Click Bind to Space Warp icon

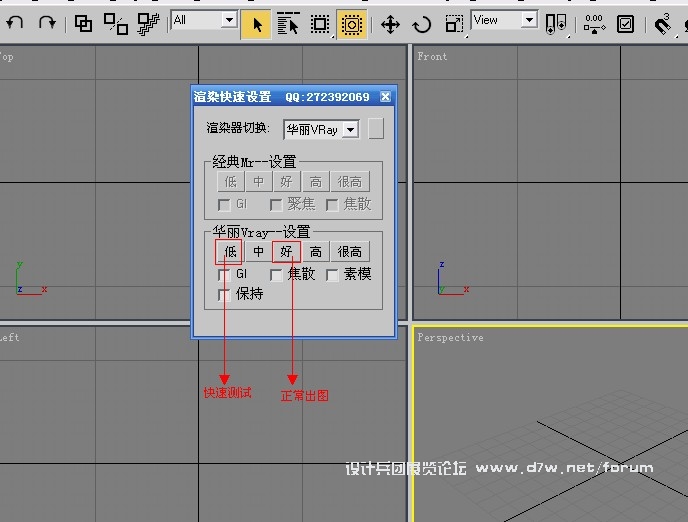pos(148,24)
